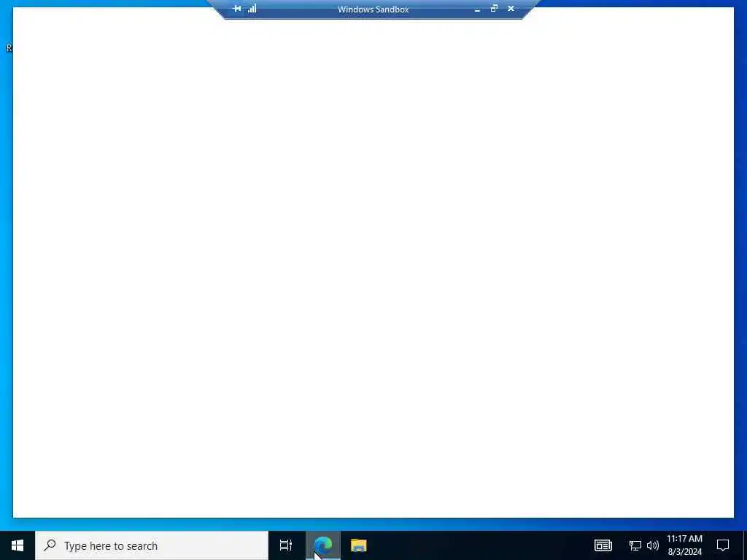The width and height of the screenshot is (747, 560).
Task: Open the clock showing 11:17 AM
Action: pyautogui.click(x=684, y=545)
